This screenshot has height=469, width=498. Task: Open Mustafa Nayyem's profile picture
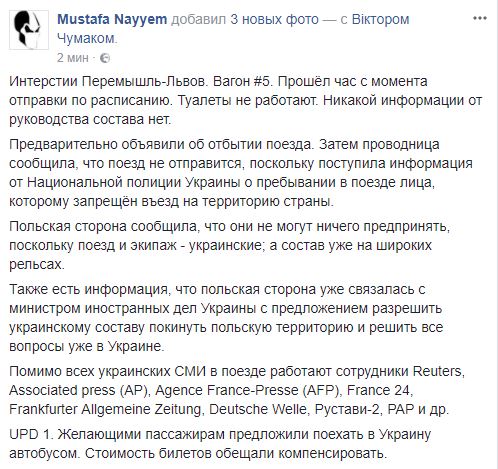click(x=29, y=30)
